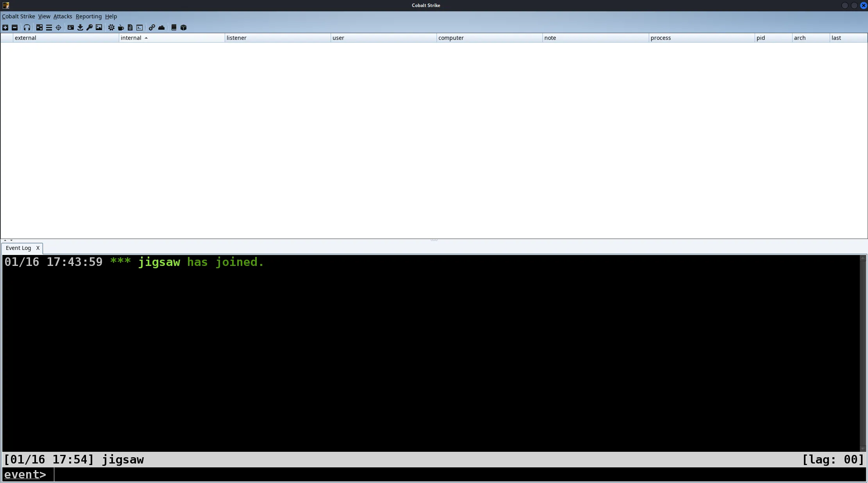868x483 pixels.
Task: Sort sessions by external column
Action: 66,38
